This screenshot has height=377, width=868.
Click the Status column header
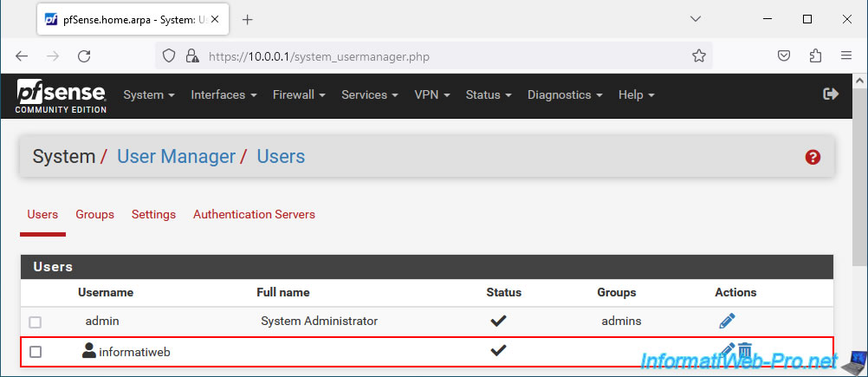pyautogui.click(x=504, y=292)
